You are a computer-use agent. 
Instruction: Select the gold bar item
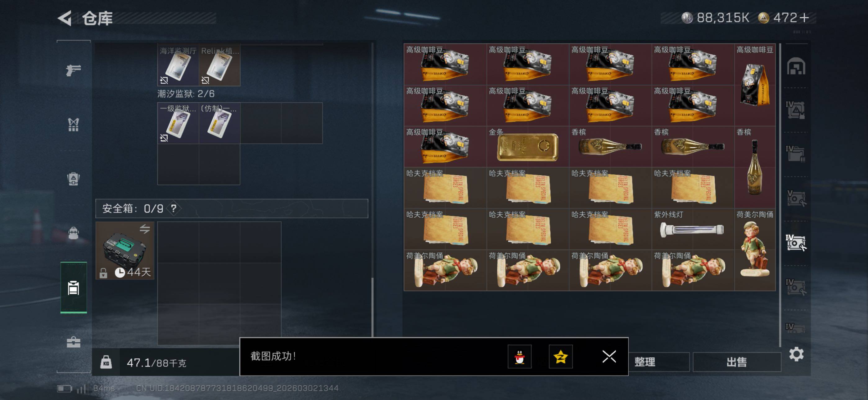point(528,147)
